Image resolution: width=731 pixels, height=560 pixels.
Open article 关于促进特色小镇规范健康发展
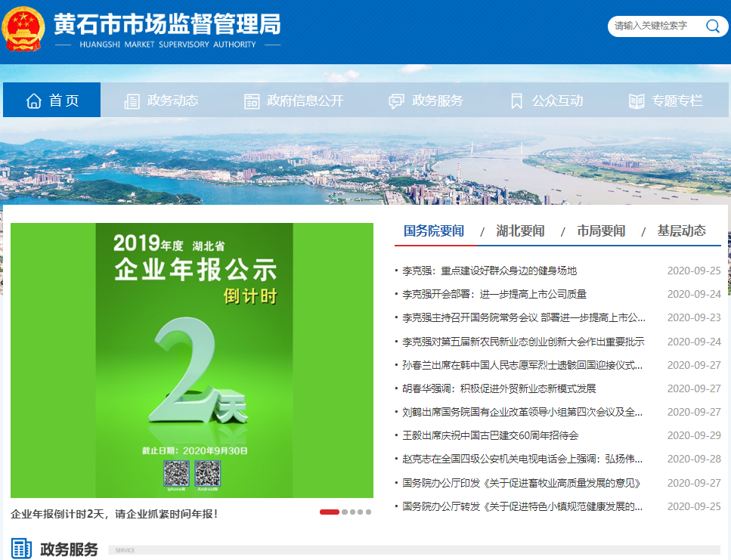point(522,506)
